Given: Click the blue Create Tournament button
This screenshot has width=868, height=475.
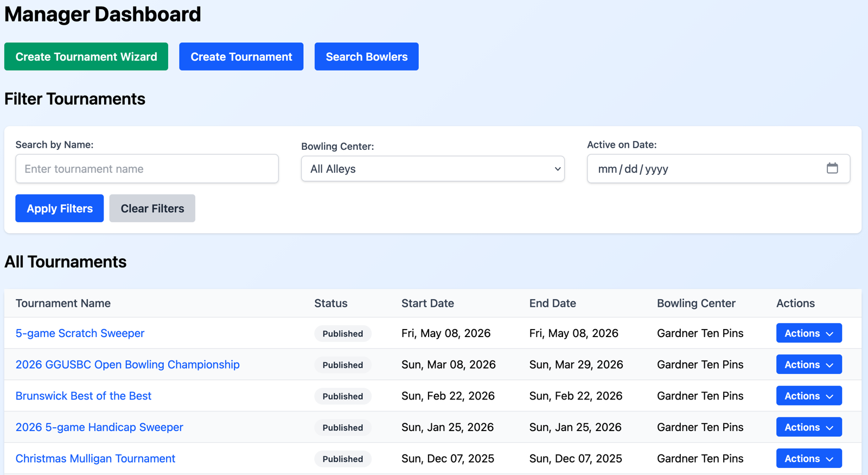Looking at the screenshot, I should point(241,56).
